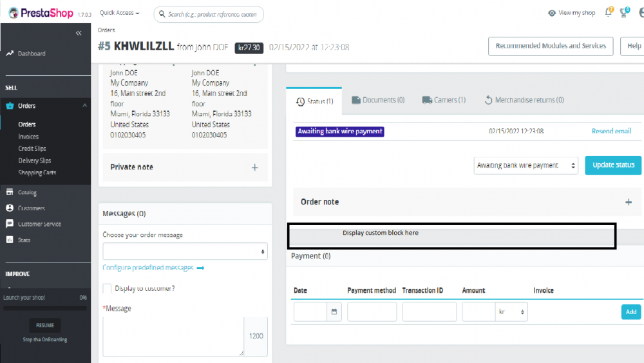Click the search magnifier icon
The width and height of the screenshot is (644, 363).
(162, 14)
